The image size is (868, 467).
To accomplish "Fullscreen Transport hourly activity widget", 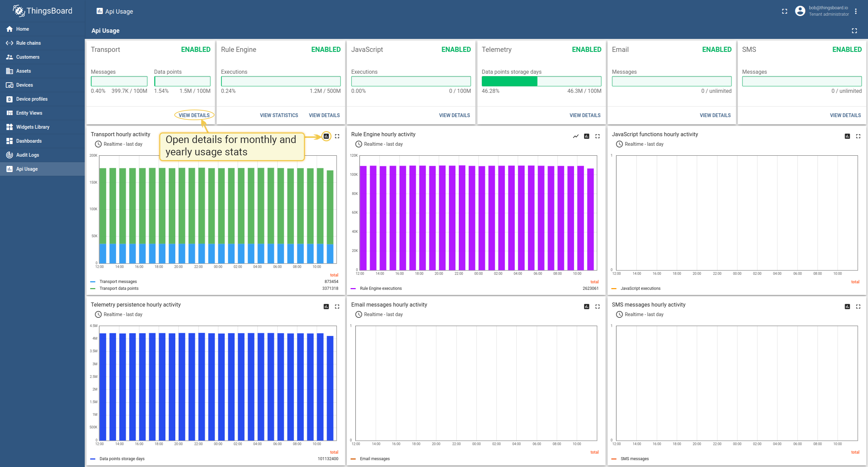I will 337,136.
